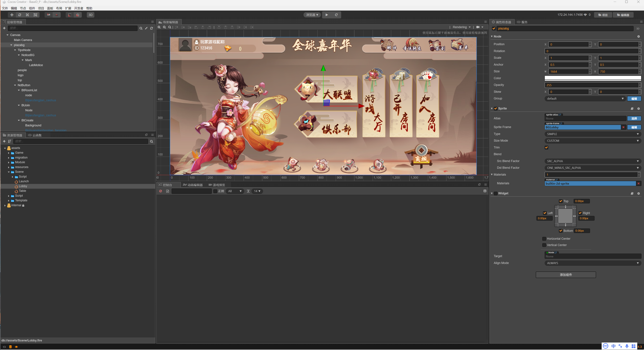The image size is (644, 350).
Task: Click the 选择 button next to Atlas
Action: click(x=634, y=119)
